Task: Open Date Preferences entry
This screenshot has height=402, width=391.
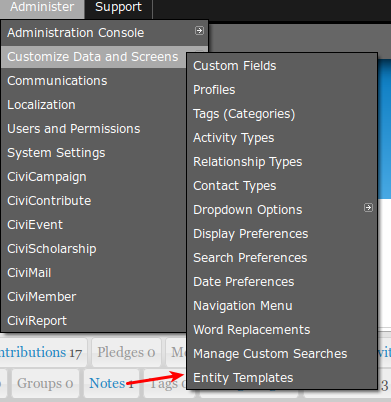Action: click(x=282, y=282)
